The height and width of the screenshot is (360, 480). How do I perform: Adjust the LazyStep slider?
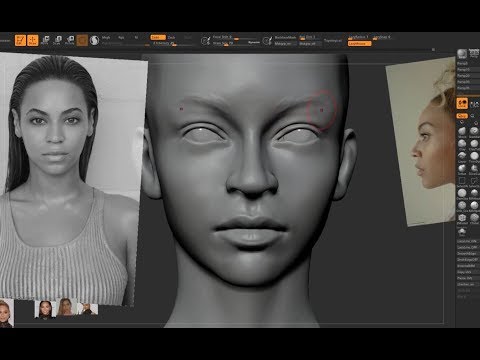(382, 37)
